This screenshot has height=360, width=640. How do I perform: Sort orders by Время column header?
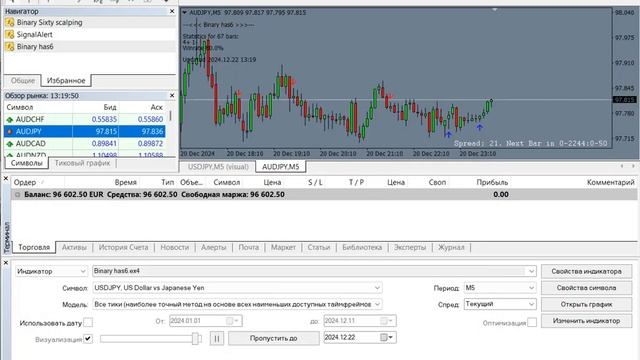(x=126, y=182)
